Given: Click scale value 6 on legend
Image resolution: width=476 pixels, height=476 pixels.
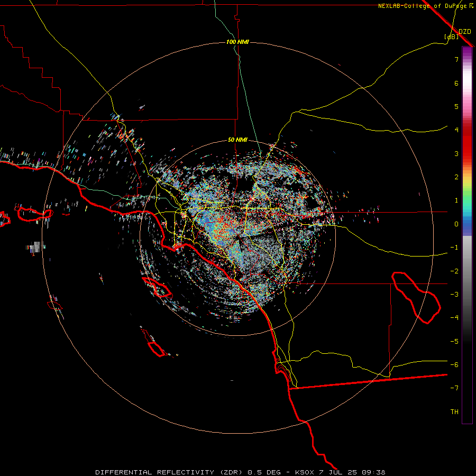Looking at the screenshot, I should 456,83.
